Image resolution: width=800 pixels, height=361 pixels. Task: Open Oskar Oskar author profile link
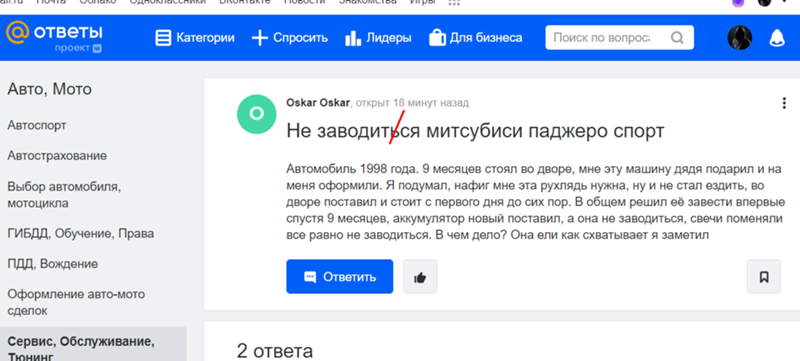pyautogui.click(x=318, y=103)
